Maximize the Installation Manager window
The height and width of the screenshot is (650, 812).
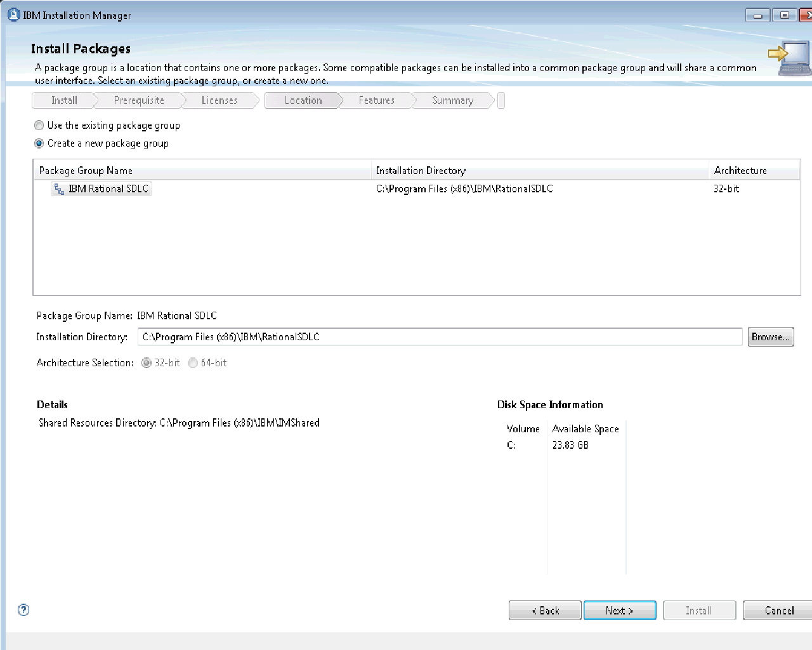pos(785,15)
